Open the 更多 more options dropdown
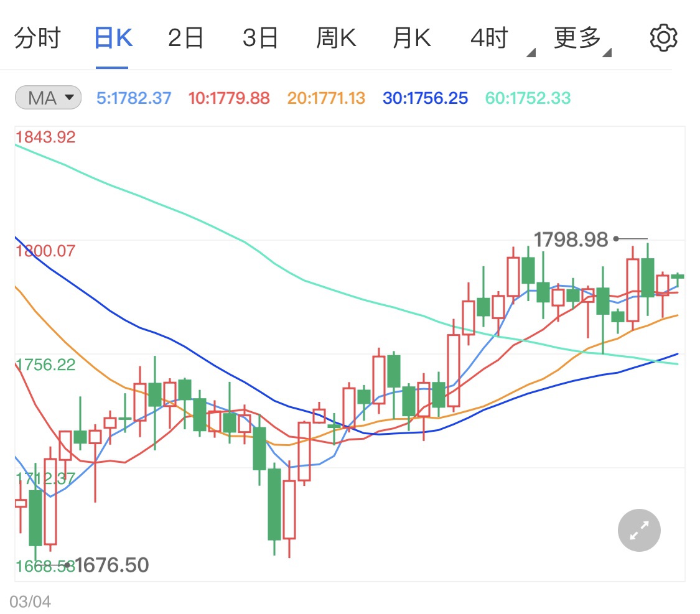 [x=579, y=39]
